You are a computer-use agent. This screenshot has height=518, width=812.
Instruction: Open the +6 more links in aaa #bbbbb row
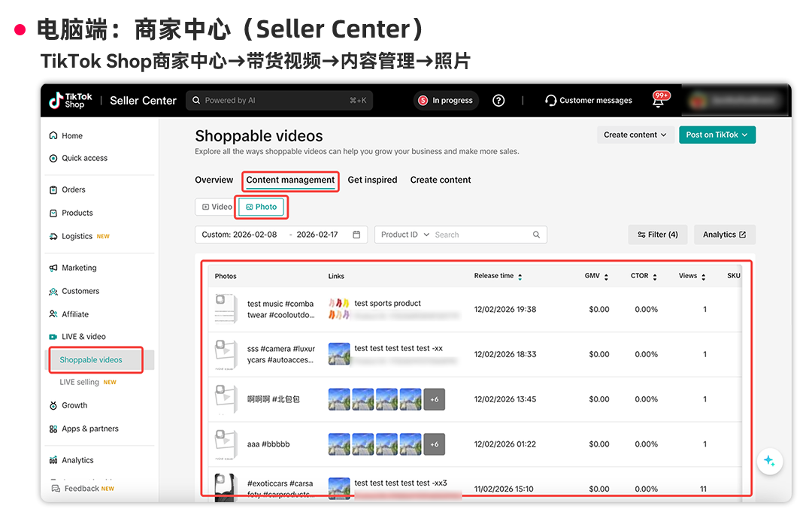click(x=435, y=444)
